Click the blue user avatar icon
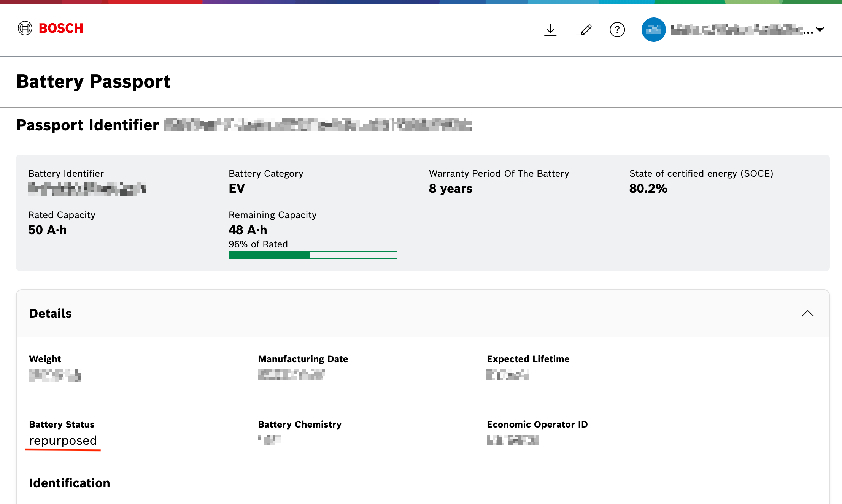842x504 pixels. [653, 30]
